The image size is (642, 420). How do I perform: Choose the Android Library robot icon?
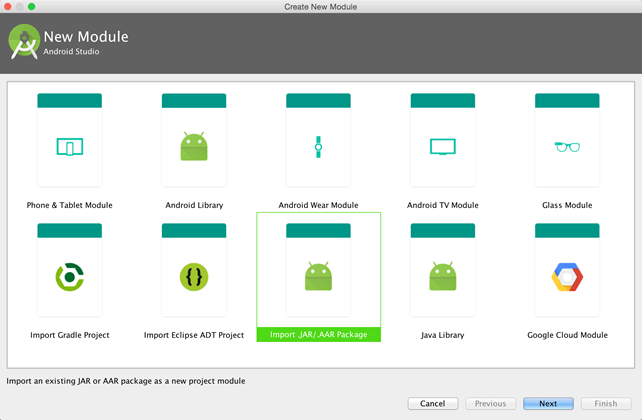click(x=194, y=146)
